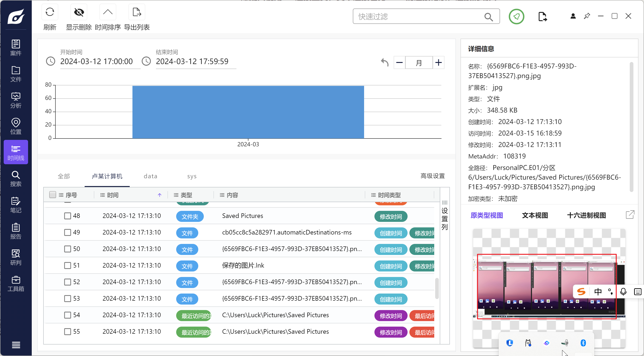Open the 时间 column sort arrow
The image size is (644, 356).
[159, 195]
